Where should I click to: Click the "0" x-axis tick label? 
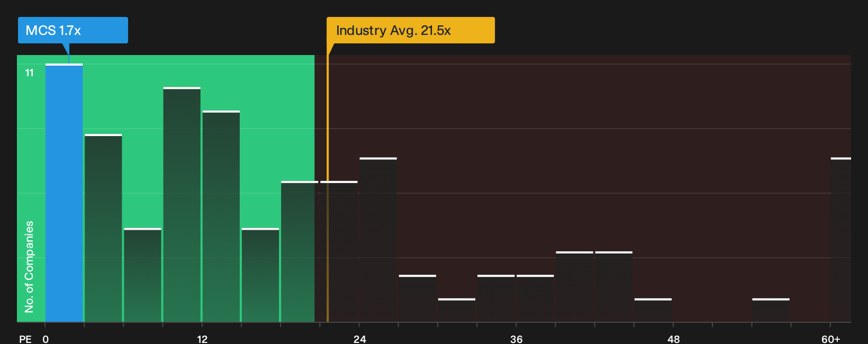click(46, 339)
